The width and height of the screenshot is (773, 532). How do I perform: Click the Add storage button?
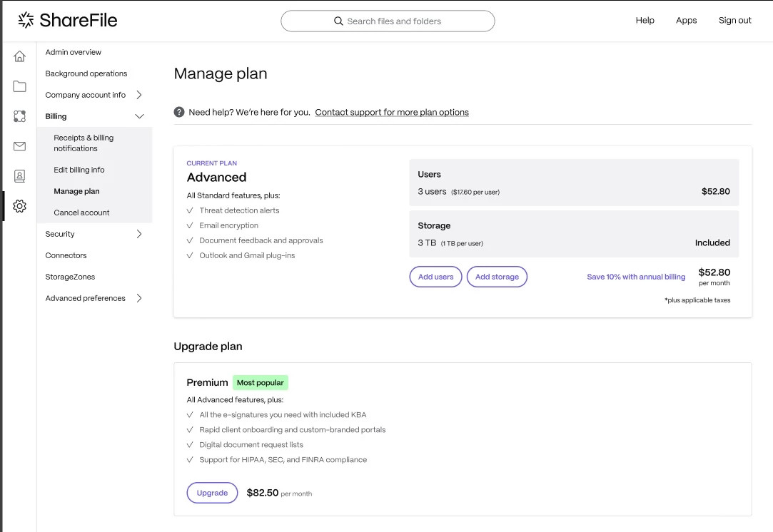tap(497, 277)
